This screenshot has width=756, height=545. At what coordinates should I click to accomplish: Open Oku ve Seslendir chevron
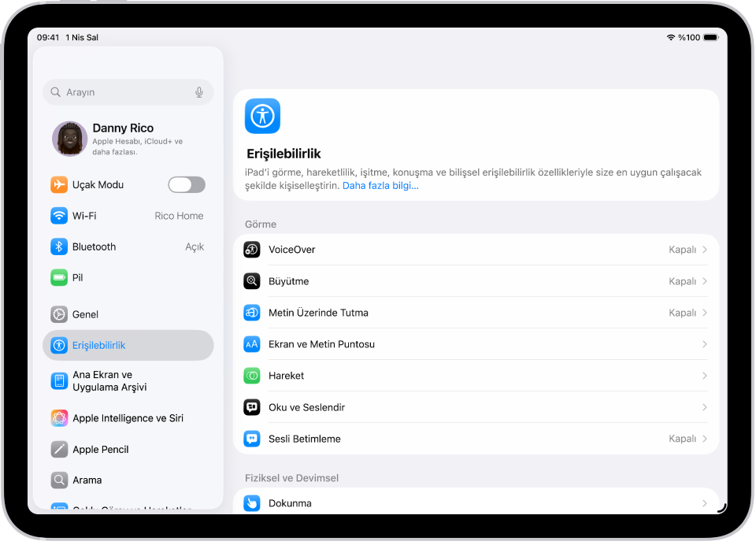point(704,407)
